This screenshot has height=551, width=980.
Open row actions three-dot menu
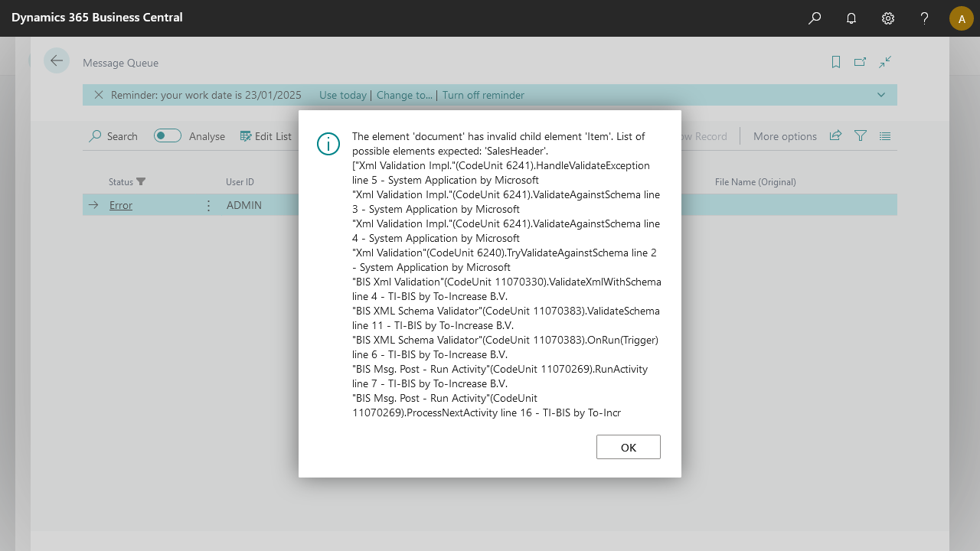click(x=208, y=205)
